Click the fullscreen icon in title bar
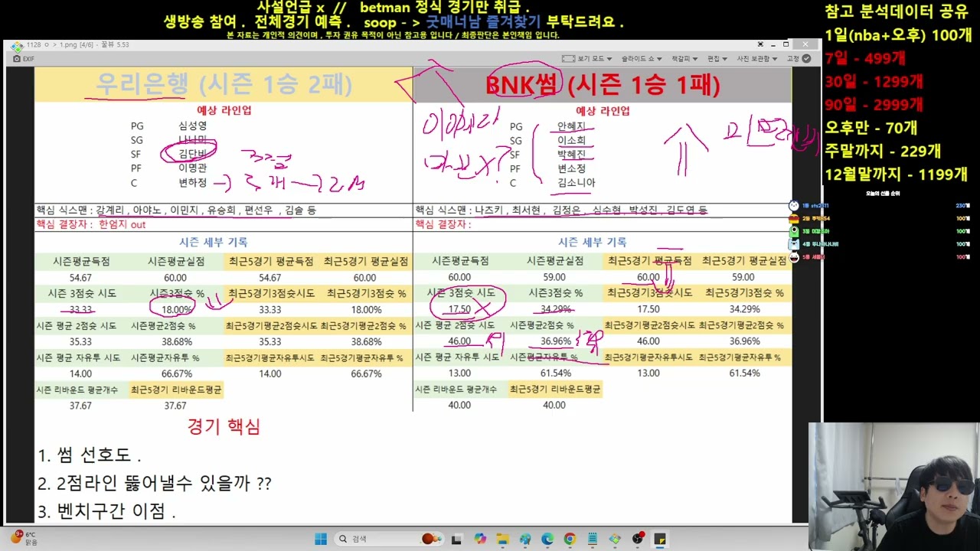 760,44
